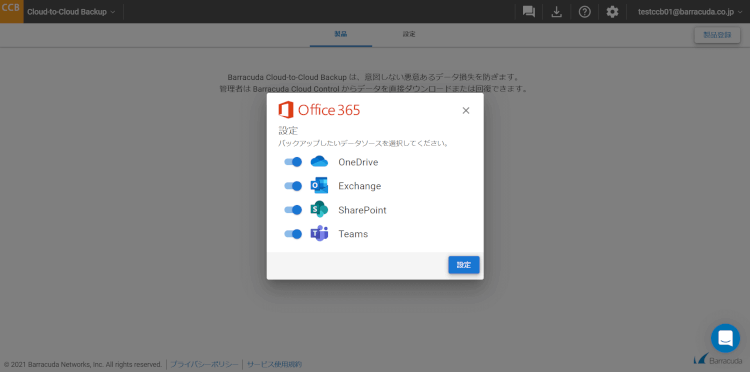Click the CCB logo icon
Viewport: 750px width, 372px height.
pos(11,11)
